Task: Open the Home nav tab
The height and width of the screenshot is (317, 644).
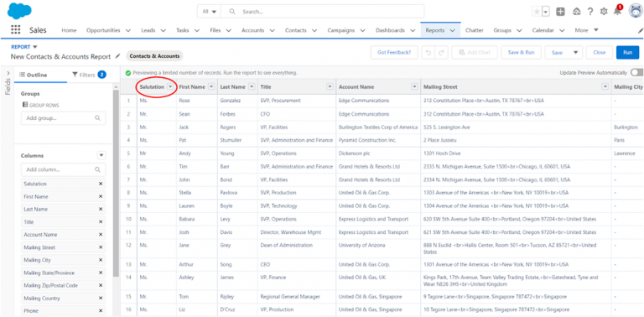Action: (69, 30)
